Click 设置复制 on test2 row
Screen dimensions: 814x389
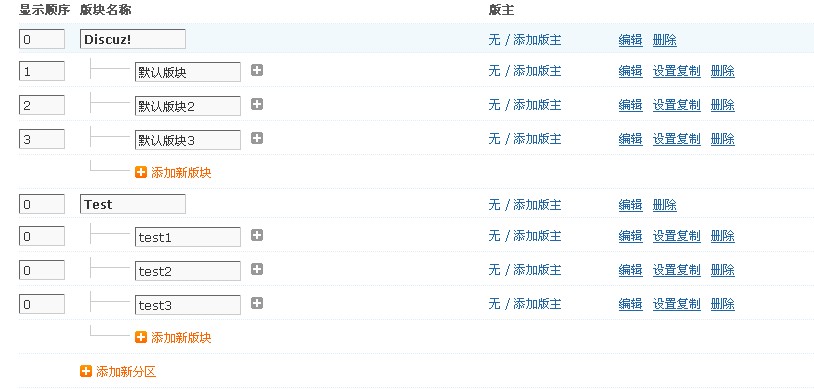pyautogui.click(x=676, y=270)
